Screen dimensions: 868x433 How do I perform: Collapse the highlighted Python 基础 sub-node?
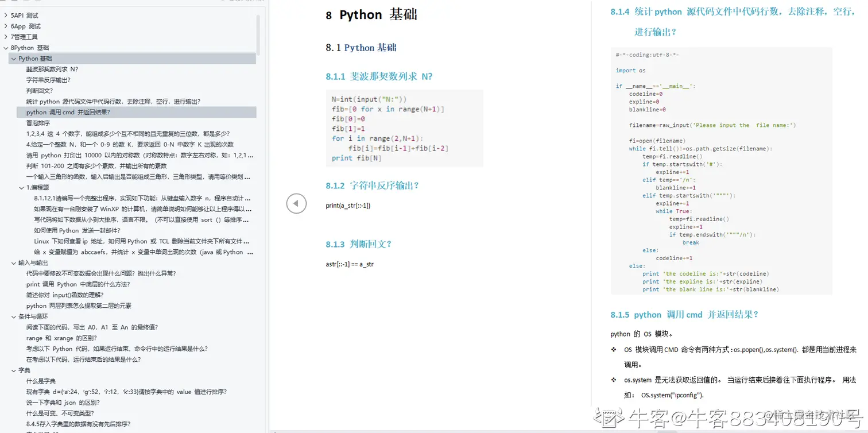14,59
